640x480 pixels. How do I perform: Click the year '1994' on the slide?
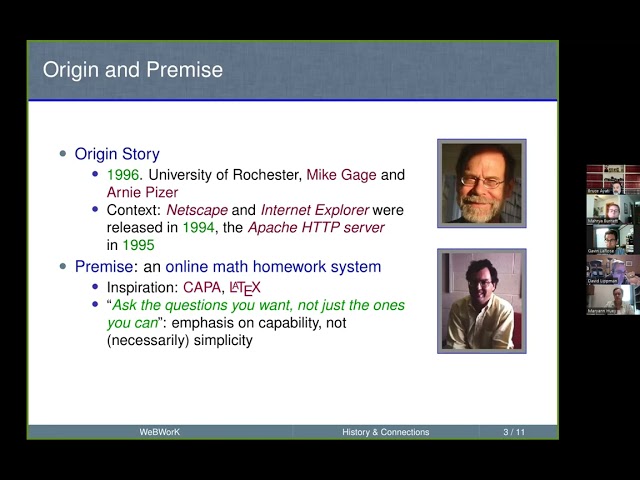pyautogui.click(x=198, y=227)
